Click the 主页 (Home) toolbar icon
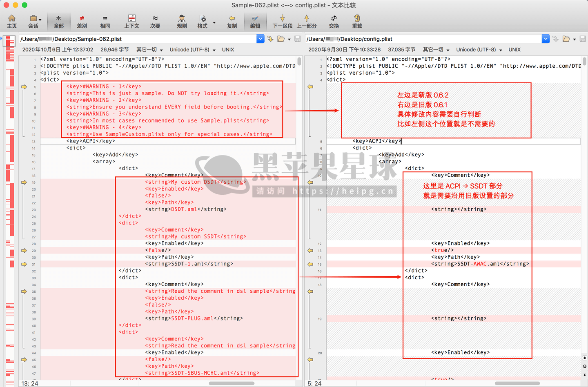 (x=12, y=21)
